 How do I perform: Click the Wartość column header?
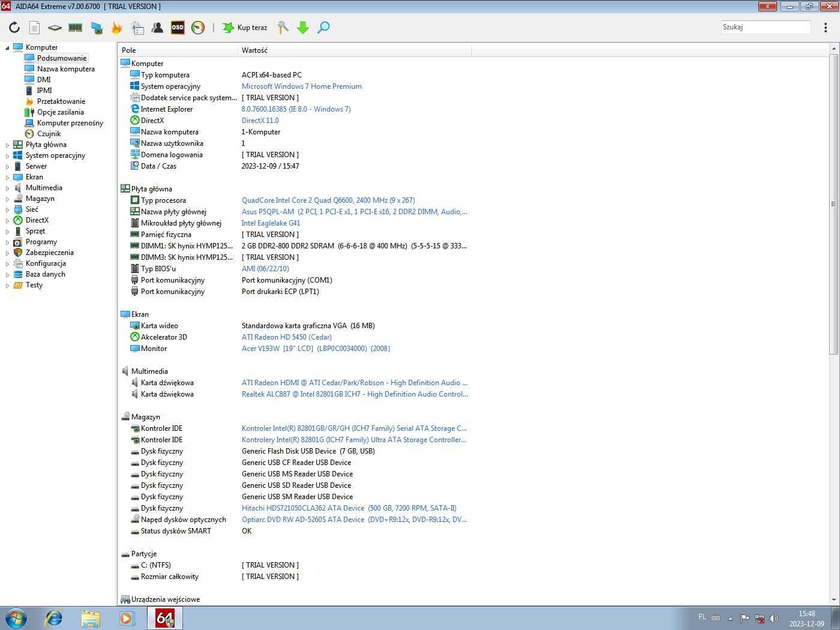(x=355, y=50)
